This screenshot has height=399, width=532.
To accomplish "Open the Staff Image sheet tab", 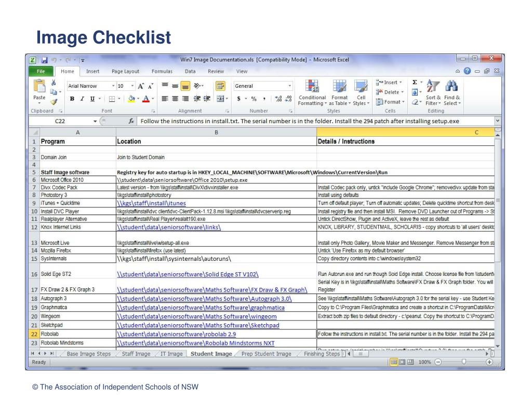I will click(136, 354).
